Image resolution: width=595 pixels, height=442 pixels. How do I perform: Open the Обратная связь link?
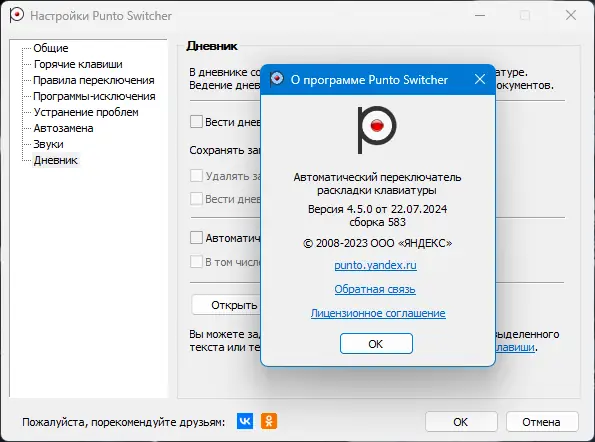coord(375,289)
